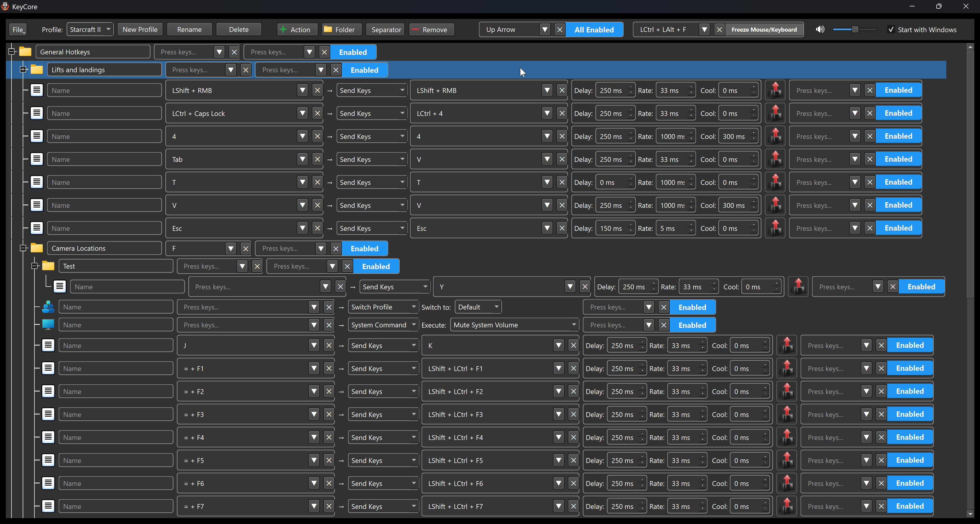
Task: Open the File menu
Action: (18, 29)
